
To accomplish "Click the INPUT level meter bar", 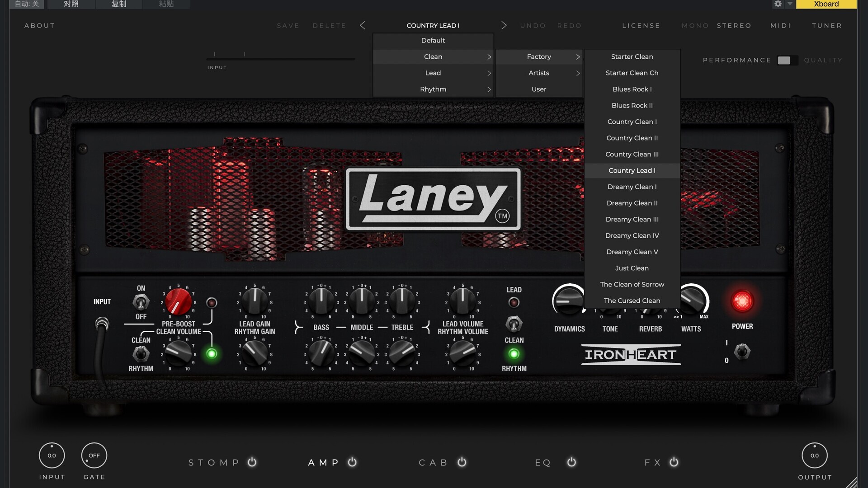I will (x=281, y=59).
